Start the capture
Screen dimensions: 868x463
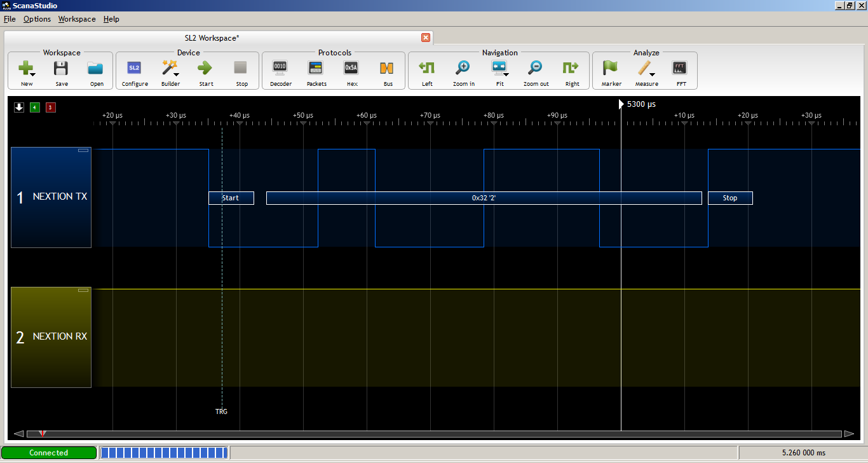point(205,70)
